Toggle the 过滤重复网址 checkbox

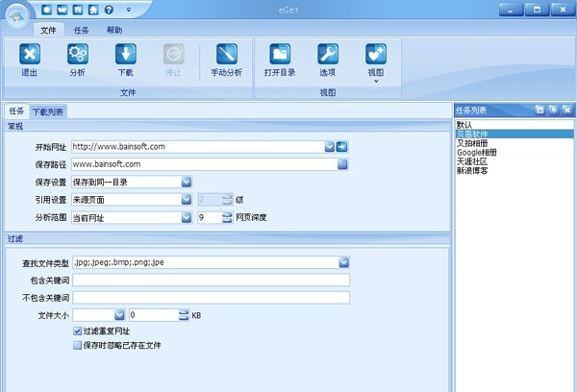pyautogui.click(x=77, y=331)
